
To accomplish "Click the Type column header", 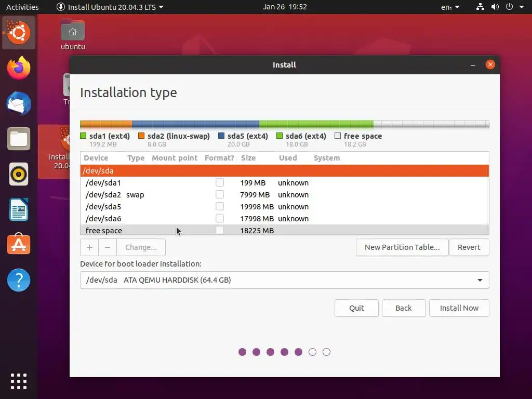I will (136, 158).
